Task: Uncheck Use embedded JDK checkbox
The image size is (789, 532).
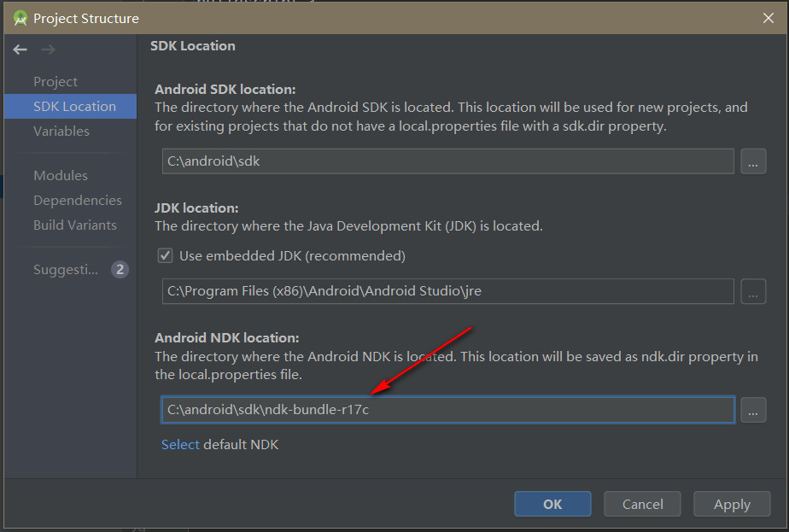Action: point(165,255)
